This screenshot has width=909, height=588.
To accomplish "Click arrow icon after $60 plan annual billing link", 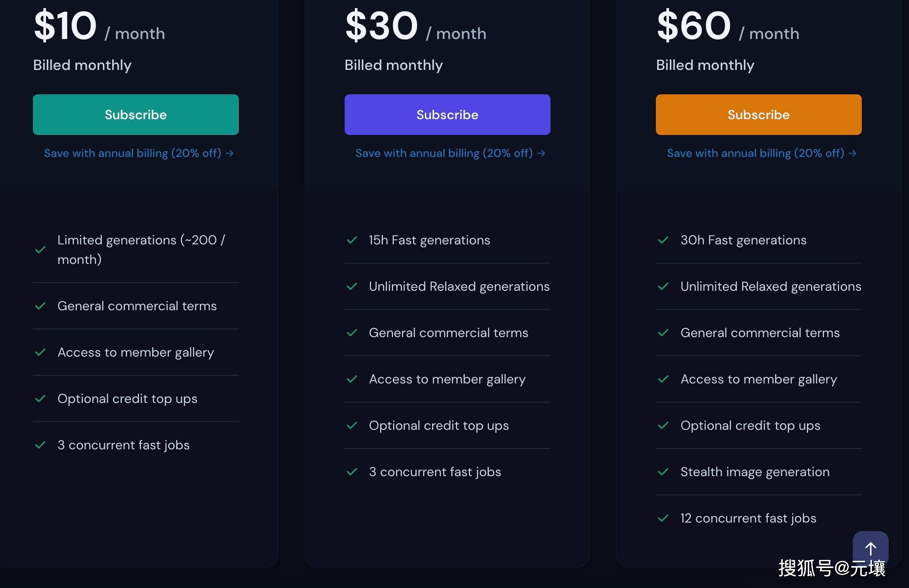I will [853, 153].
